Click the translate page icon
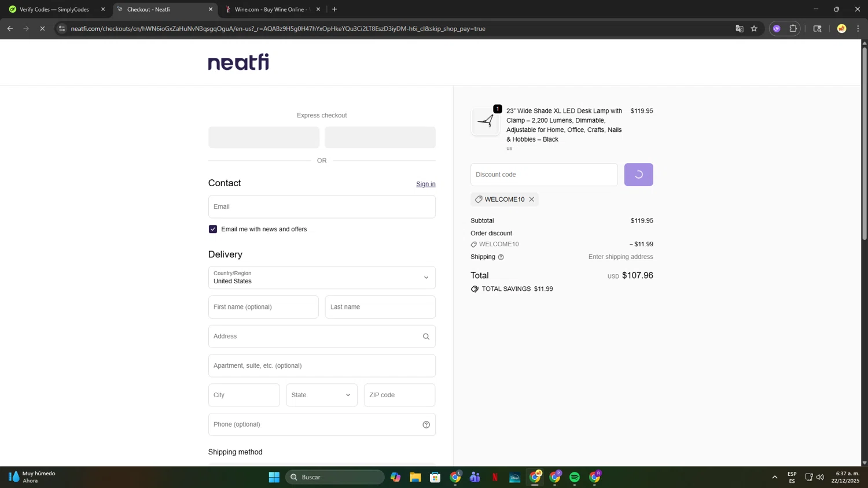Screen dimensions: 868x488 pos(739,28)
